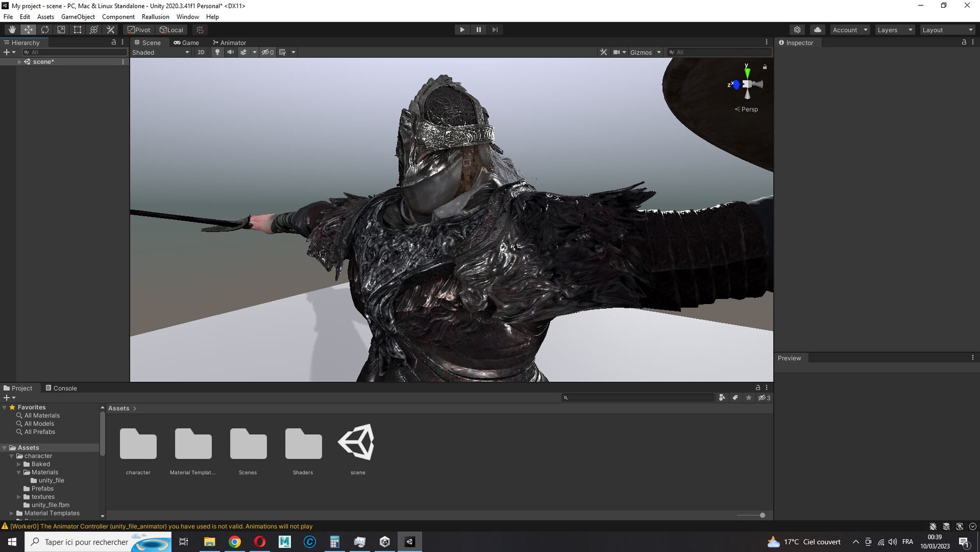Screen dimensions: 980x552
Task: Open the Reallusion menu
Action: point(155,16)
